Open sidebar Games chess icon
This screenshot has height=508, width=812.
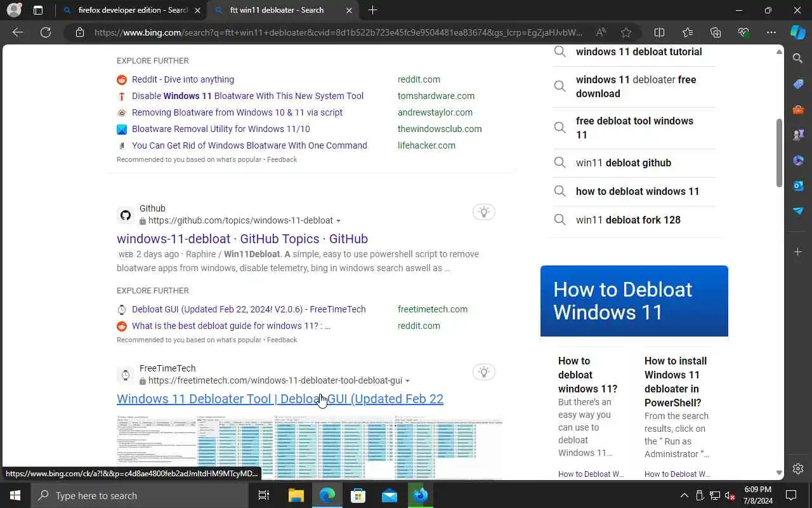[x=798, y=135]
